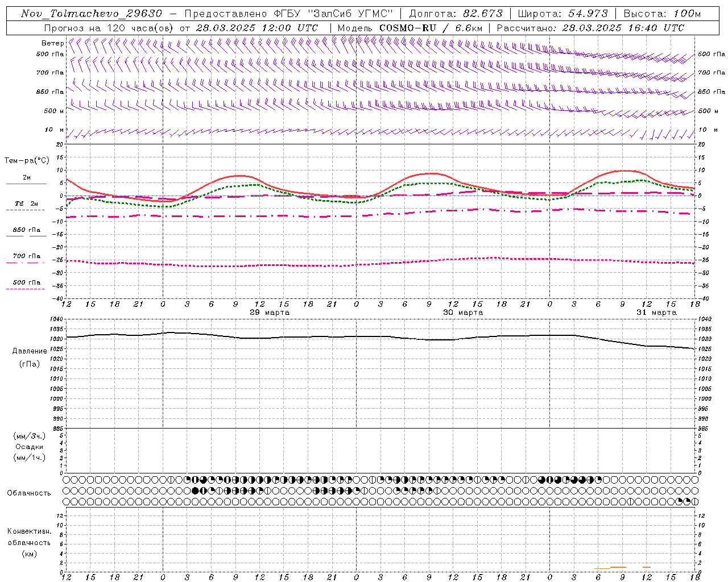Viewport: 728px width, 582px height.
Task: Click the Осадки panel label
Action: [30, 447]
